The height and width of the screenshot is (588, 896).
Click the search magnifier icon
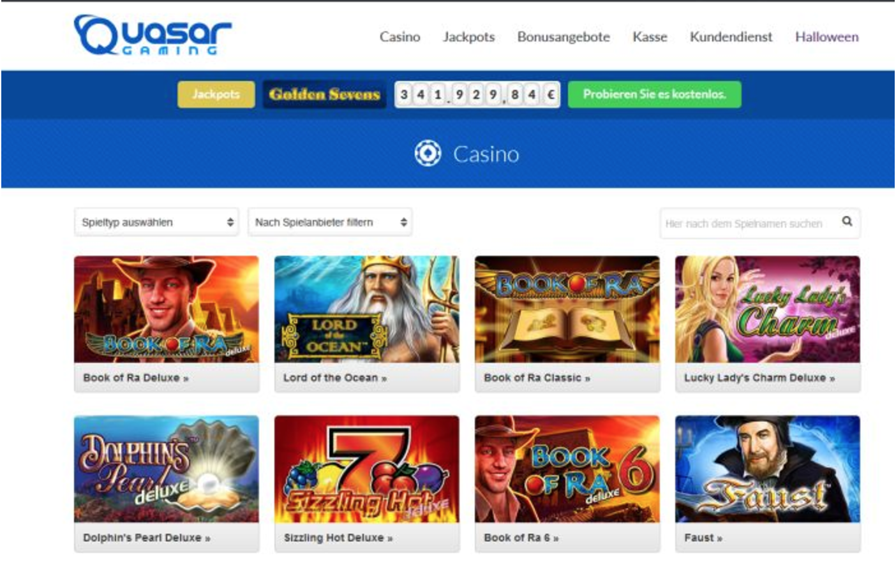click(847, 221)
